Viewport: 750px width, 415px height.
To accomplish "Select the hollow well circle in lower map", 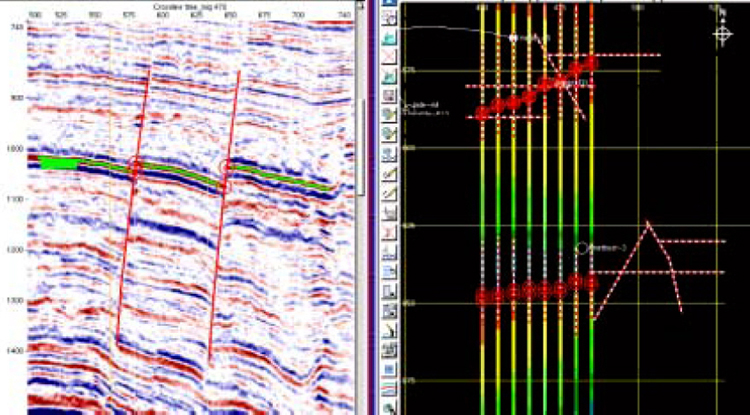I will click(x=581, y=247).
